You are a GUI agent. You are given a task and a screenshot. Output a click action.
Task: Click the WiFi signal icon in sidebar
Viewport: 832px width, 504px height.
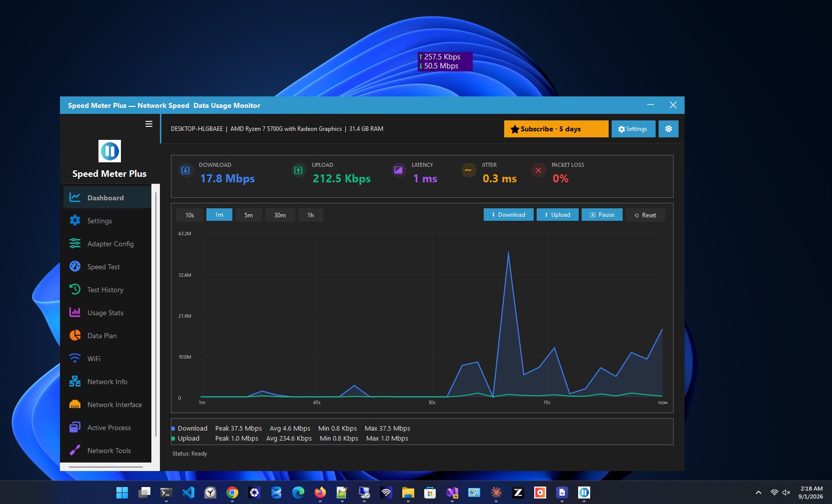75,358
